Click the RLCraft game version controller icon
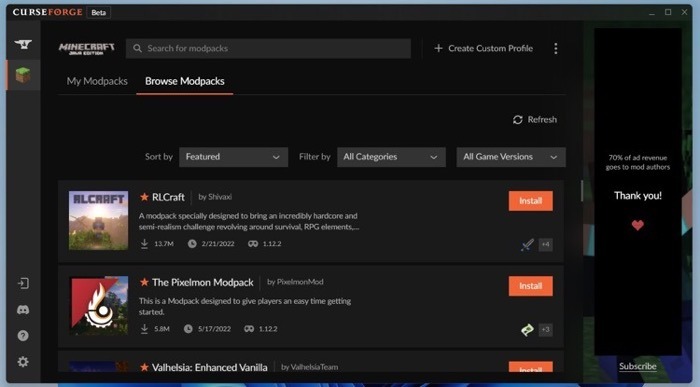700x387 pixels. 253,244
